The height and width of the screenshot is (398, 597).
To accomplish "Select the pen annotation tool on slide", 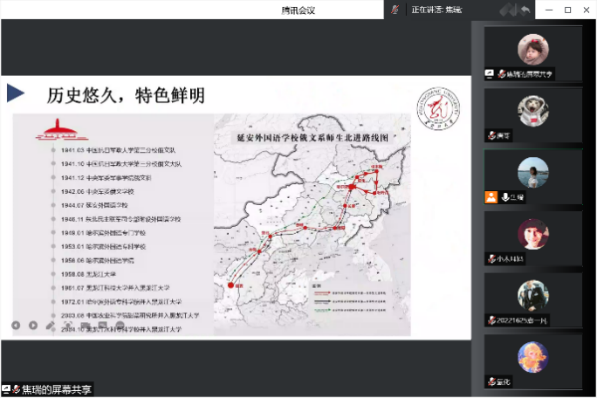I will coord(50,325).
